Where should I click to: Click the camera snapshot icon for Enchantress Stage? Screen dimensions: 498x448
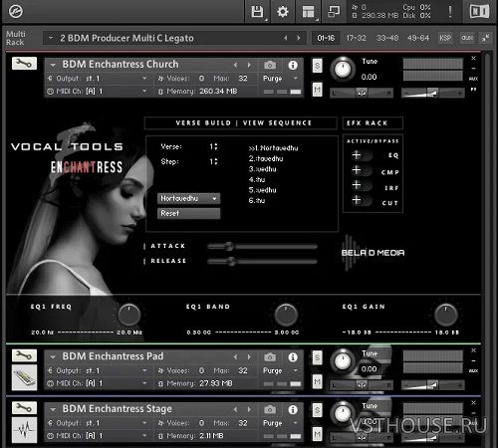pos(270,409)
